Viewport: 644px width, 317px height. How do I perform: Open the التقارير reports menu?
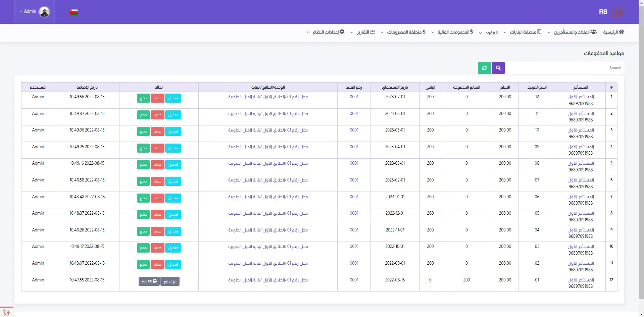[x=364, y=32]
